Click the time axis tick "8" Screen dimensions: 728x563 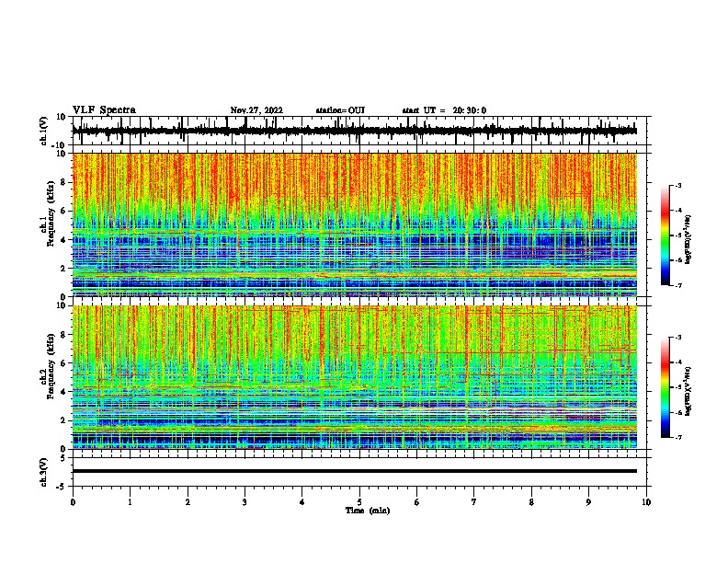(x=531, y=502)
